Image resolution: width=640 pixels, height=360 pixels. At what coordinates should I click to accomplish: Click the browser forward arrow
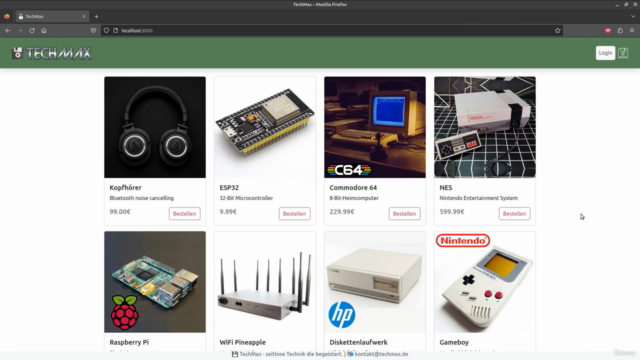click(x=20, y=31)
